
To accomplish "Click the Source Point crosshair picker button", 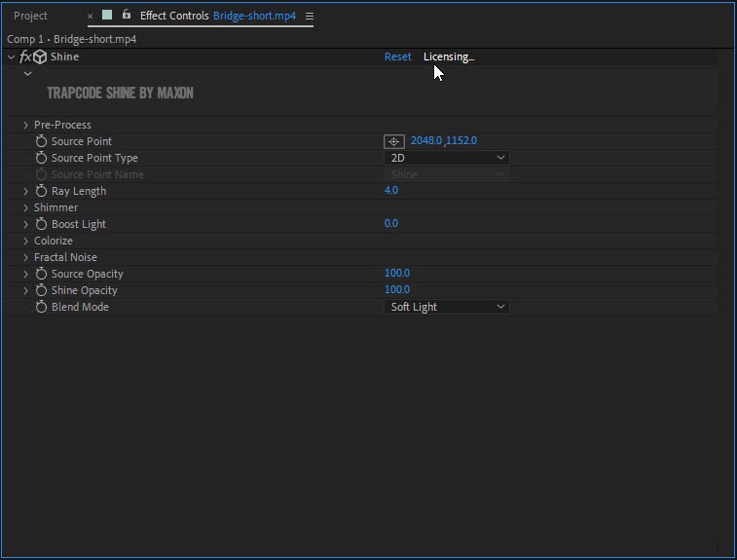I will 394,141.
